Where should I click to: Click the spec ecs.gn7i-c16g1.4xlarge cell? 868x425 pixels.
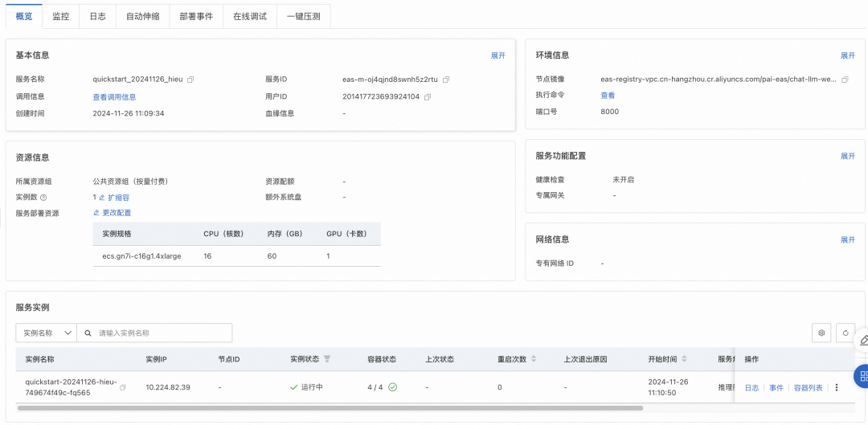tap(141, 256)
